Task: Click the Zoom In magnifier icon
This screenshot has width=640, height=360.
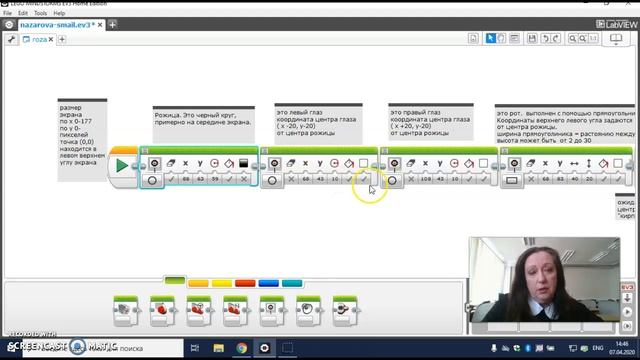Action: coord(583,38)
